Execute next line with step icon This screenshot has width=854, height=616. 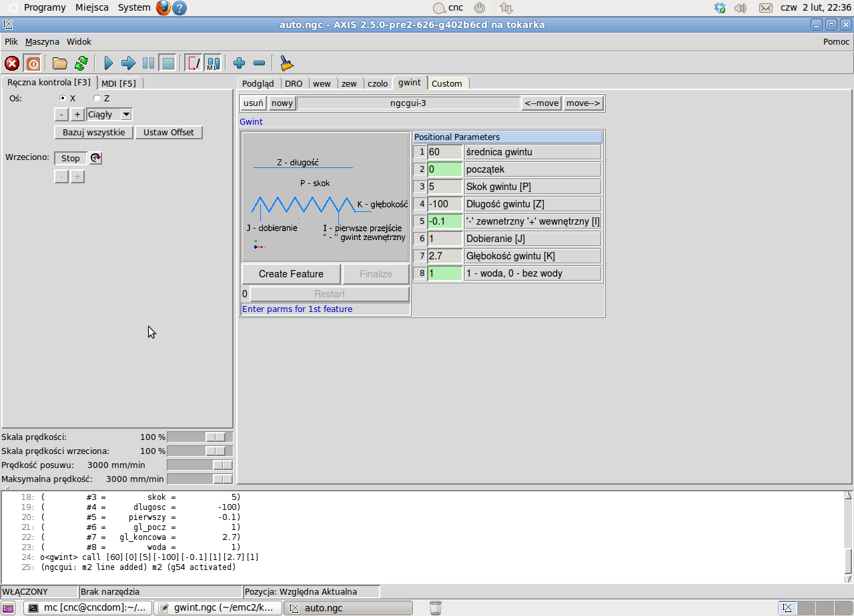[x=128, y=63]
